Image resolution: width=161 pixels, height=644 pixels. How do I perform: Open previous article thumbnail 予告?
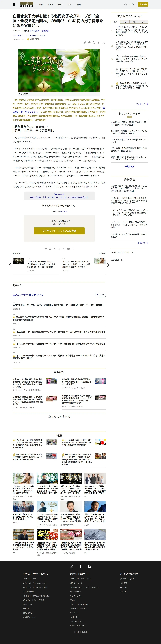[x=18, y=261]
